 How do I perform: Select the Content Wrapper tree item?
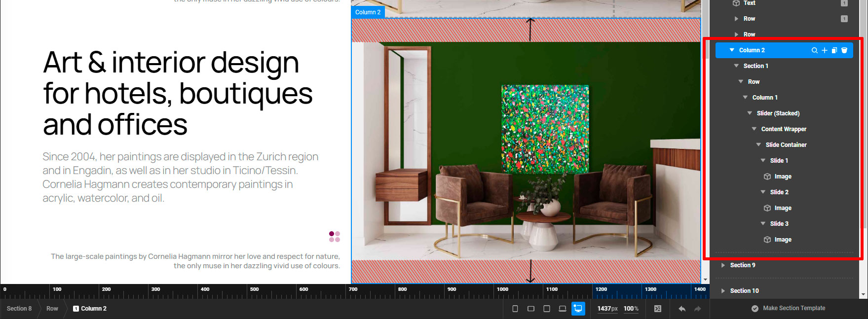pos(784,129)
